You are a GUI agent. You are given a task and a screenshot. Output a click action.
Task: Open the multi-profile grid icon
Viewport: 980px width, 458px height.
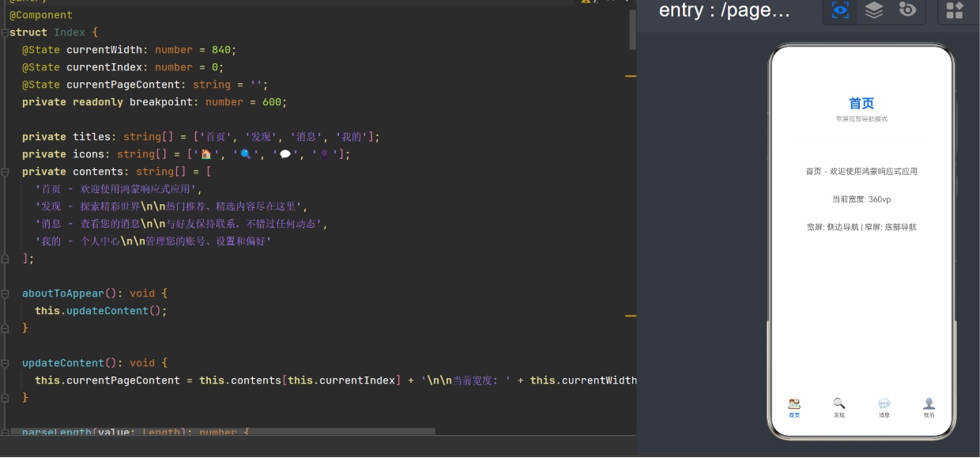point(955,10)
